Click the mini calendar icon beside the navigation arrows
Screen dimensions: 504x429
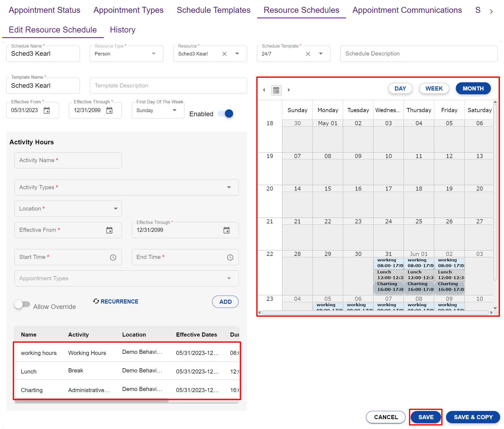point(276,90)
